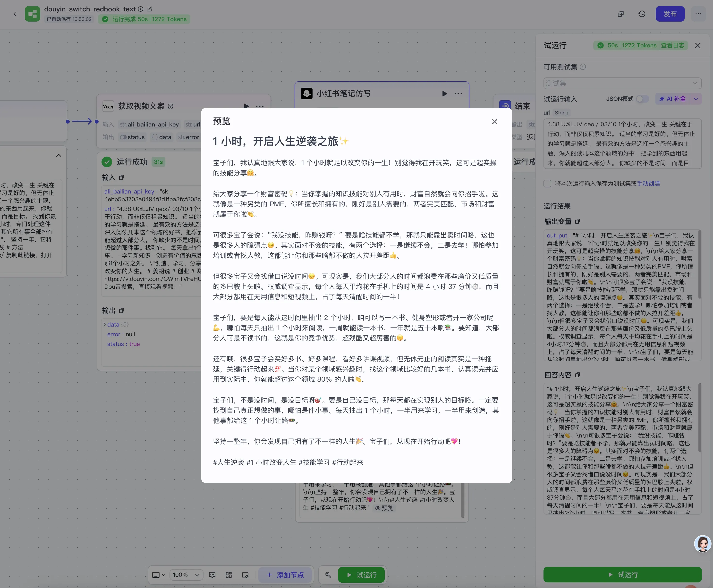Click the 手动创建 link

pos(648,184)
